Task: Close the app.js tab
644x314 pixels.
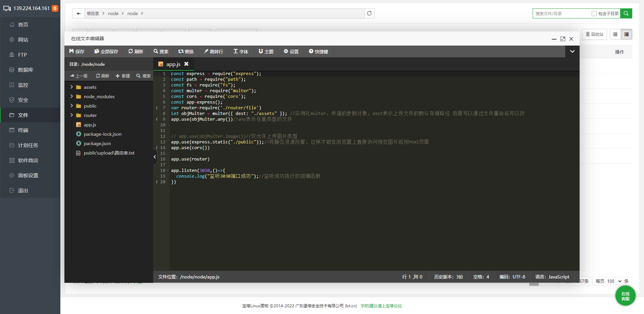Action: [x=186, y=64]
